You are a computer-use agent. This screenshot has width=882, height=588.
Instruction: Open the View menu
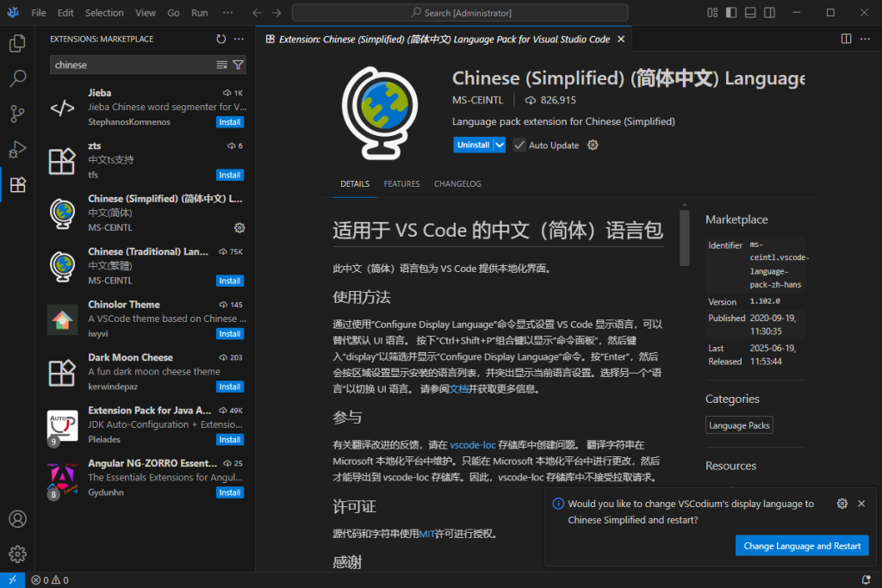(145, 12)
